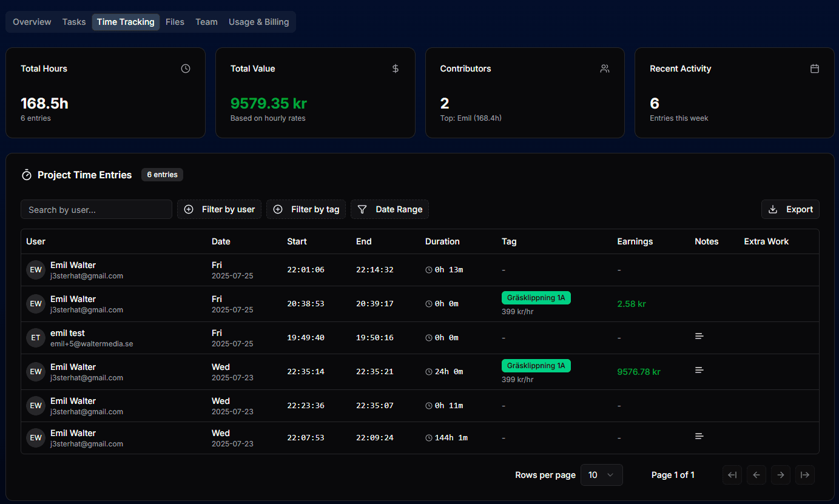Click the clock icon beside 0h 13m
Viewport: 839px width, 504px height.
tap(429, 270)
